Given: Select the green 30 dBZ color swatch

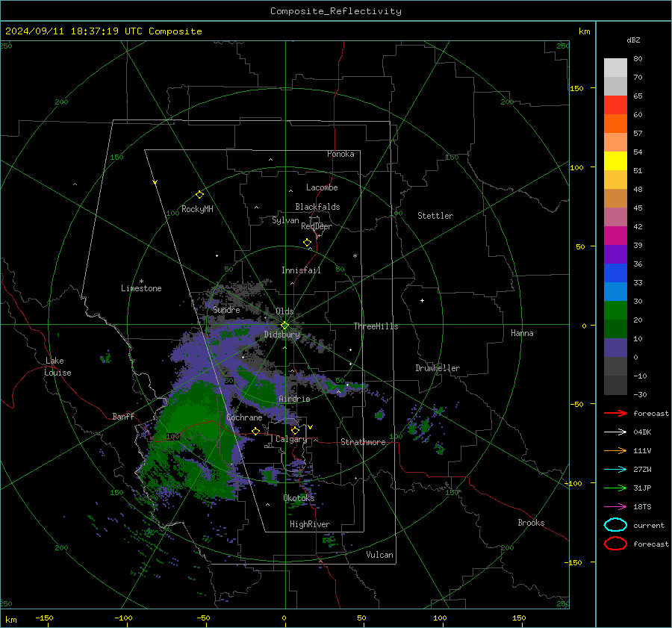Looking at the screenshot, I should point(615,311).
